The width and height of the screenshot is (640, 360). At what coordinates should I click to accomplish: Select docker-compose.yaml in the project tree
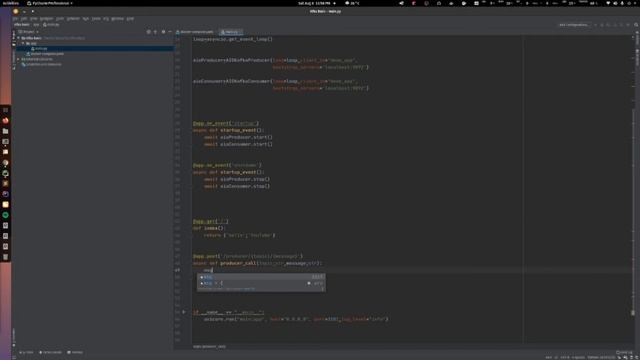point(45,54)
